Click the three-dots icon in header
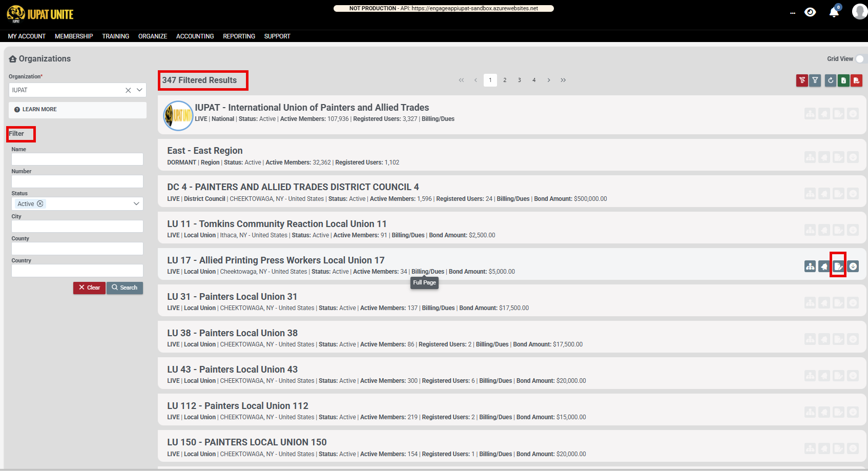Screen dimensions: 868x471 (793, 13)
